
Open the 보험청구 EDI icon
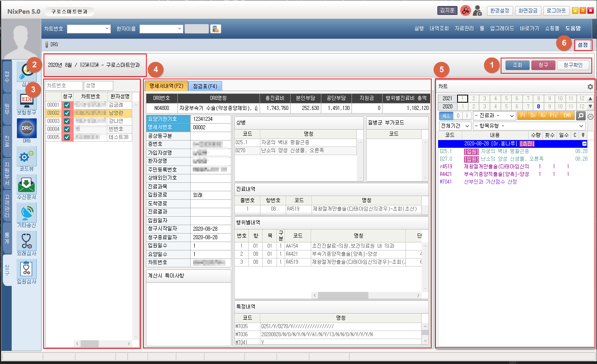tap(27, 101)
